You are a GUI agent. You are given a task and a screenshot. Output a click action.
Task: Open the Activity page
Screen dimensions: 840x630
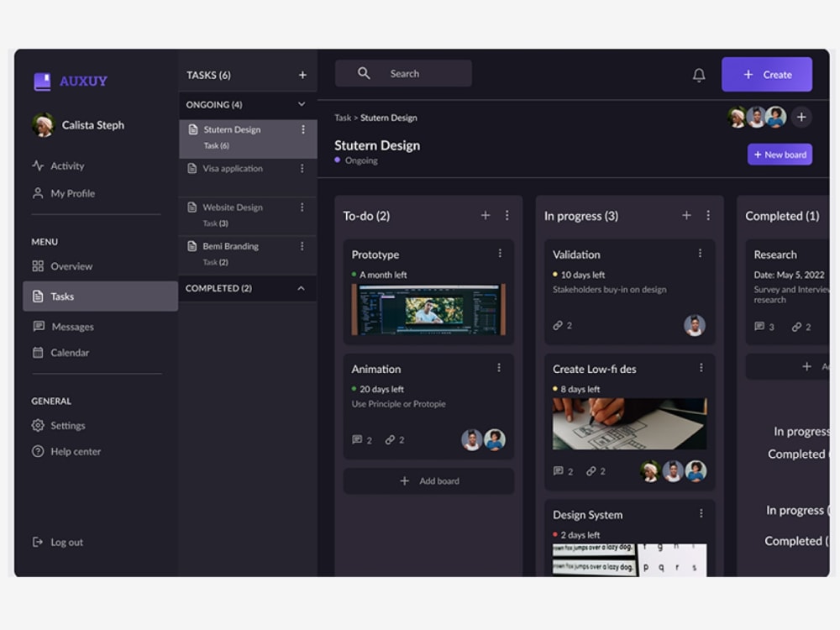[x=59, y=165]
